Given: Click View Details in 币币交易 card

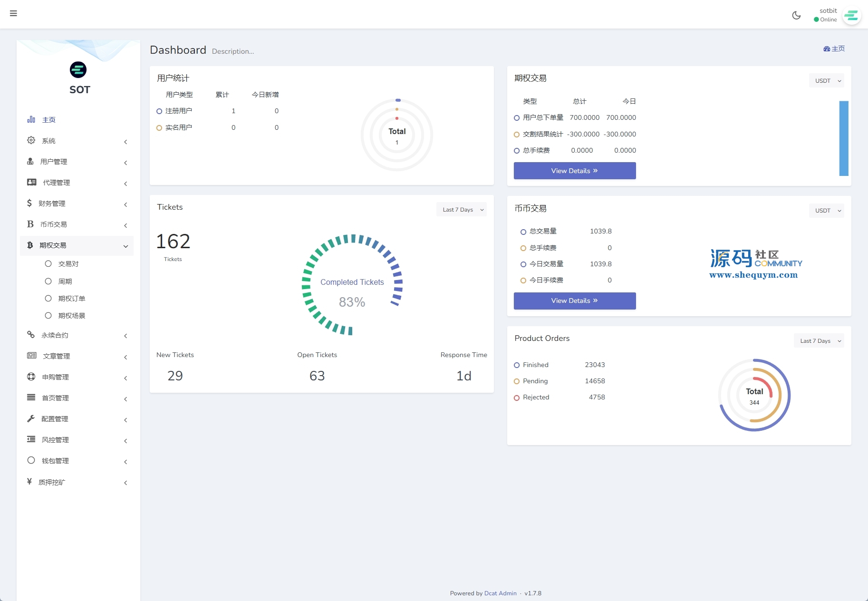Looking at the screenshot, I should point(574,301).
